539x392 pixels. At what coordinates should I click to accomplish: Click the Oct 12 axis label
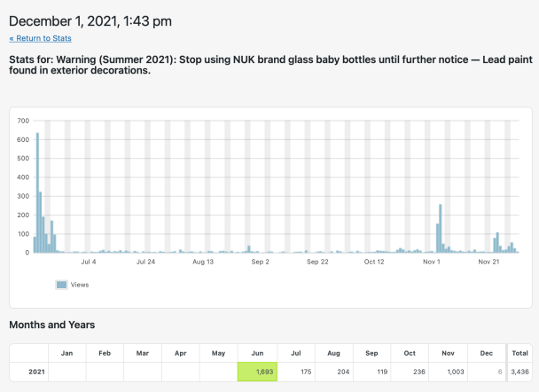coord(374,262)
